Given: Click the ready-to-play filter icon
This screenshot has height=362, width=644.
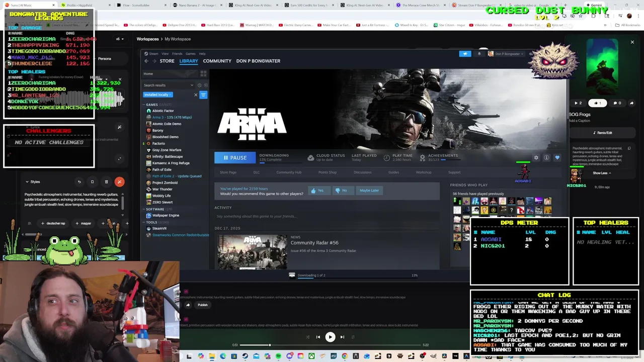Looking at the screenshot, I should pos(205,85).
